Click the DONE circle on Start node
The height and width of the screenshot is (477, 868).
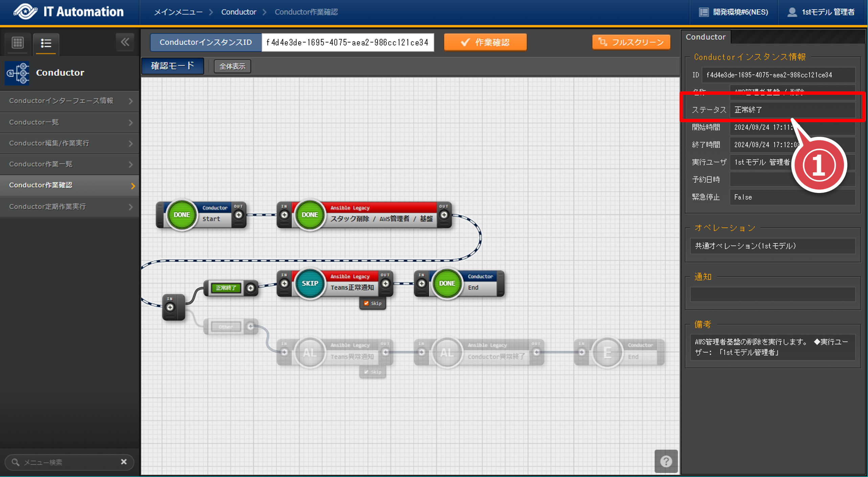point(182,215)
